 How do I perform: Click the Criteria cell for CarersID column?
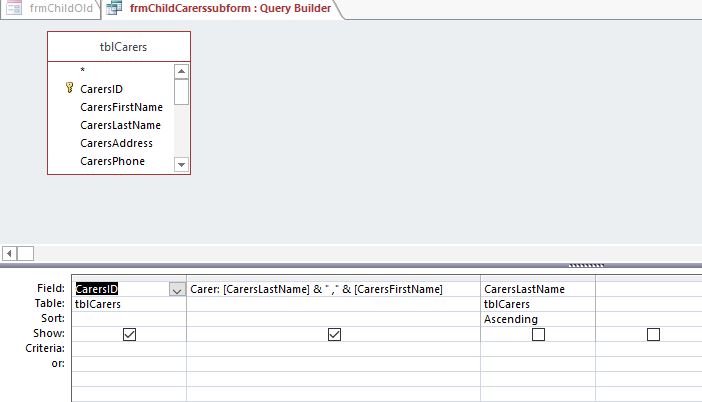point(129,349)
